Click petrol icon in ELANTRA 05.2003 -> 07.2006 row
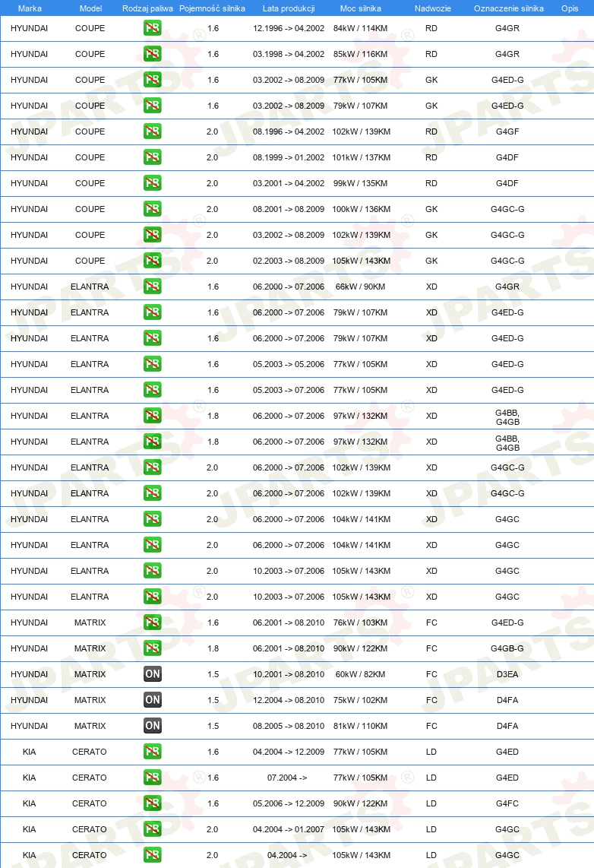 pyautogui.click(x=152, y=390)
